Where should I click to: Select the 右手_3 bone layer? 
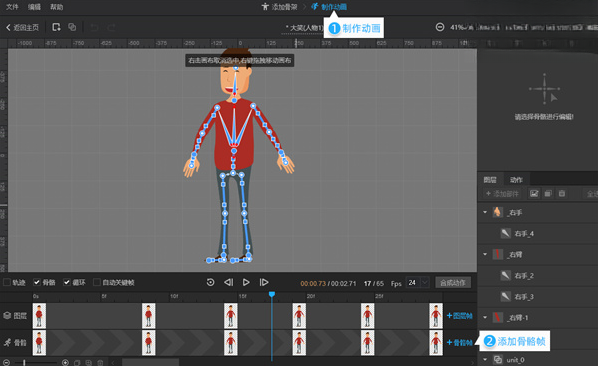click(538, 296)
